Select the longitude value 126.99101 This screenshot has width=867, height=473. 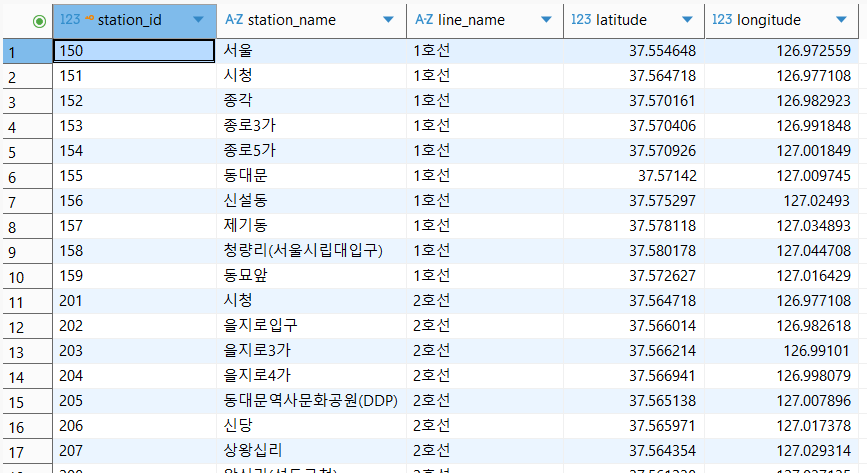point(782,351)
